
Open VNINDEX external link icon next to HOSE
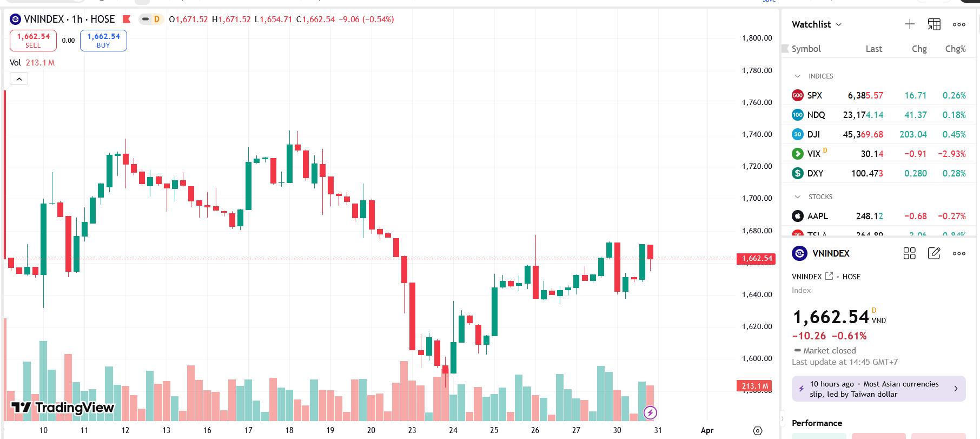click(x=829, y=276)
